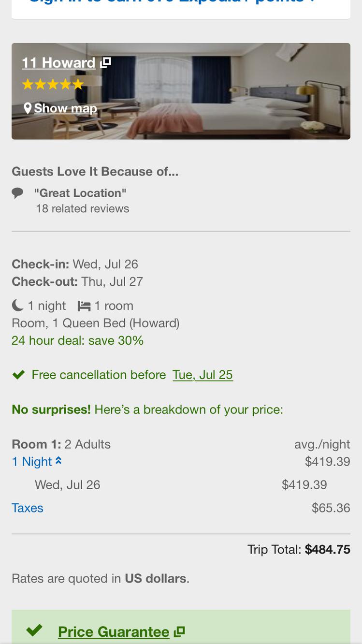
Task: Click the free cancellation checkmark icon
Action: pos(18,375)
